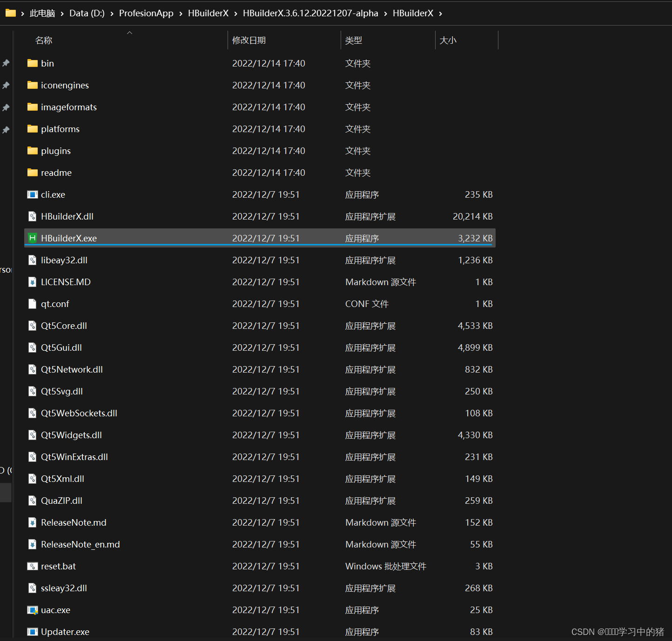
Task: Select the Qt5Xml.dll file name
Action: click(62, 479)
